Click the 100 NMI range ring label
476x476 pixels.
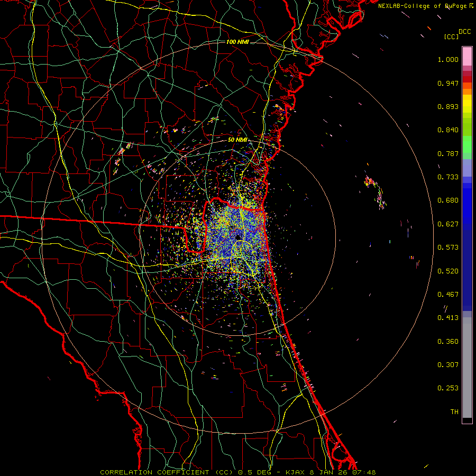click(x=237, y=42)
